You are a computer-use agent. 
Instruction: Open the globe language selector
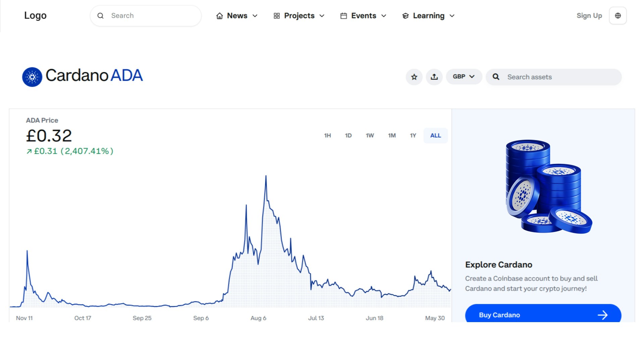click(x=618, y=15)
